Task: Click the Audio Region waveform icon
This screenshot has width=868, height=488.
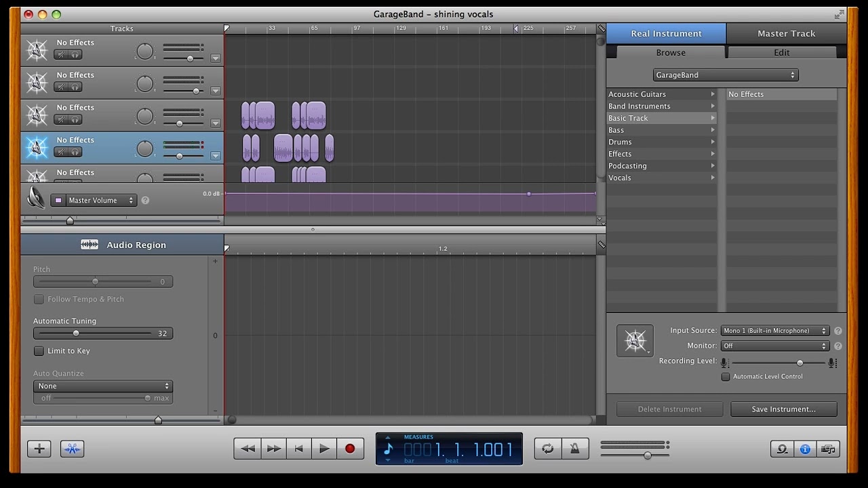Action: [x=90, y=245]
